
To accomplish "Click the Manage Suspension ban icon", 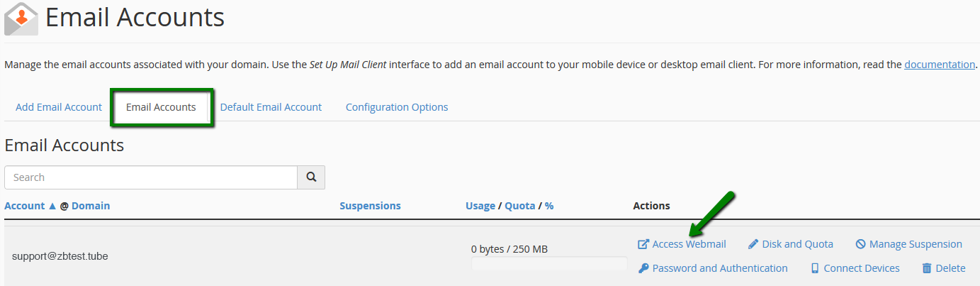I will pos(860,244).
